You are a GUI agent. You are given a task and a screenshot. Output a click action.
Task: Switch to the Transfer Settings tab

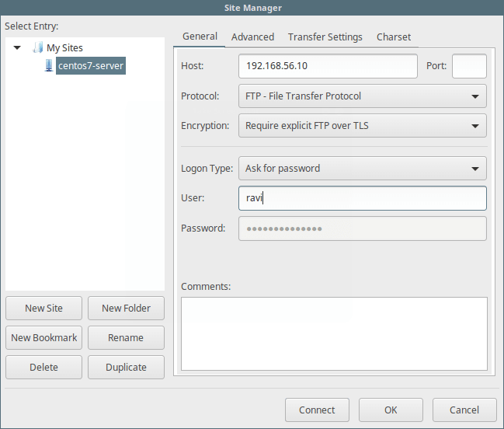(325, 37)
